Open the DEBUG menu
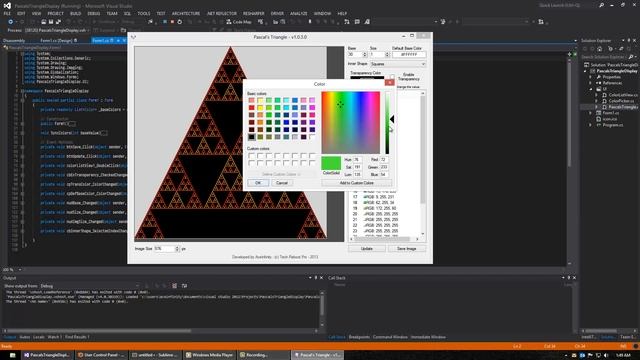The height and width of the screenshot is (360, 640). (x=93, y=13)
